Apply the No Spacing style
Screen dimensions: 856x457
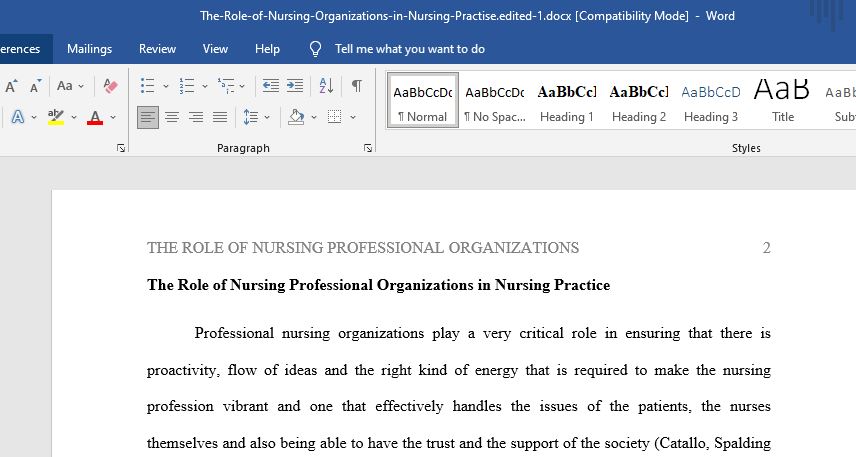point(495,100)
